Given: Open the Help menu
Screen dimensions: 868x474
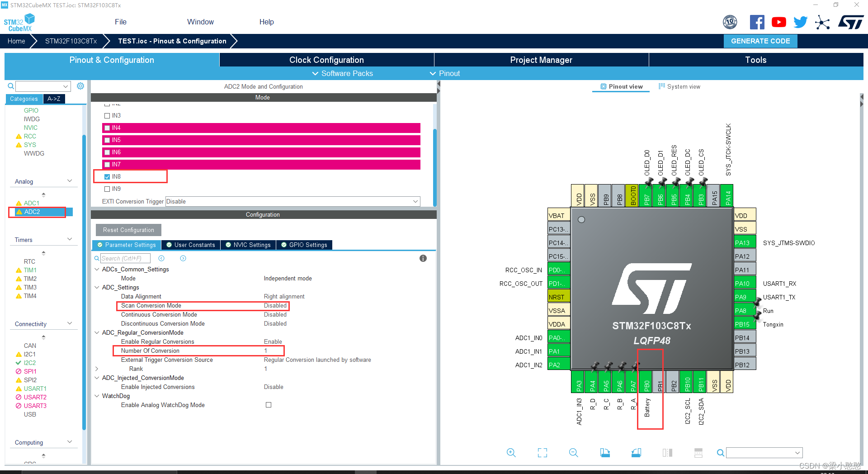Looking at the screenshot, I should click(266, 22).
